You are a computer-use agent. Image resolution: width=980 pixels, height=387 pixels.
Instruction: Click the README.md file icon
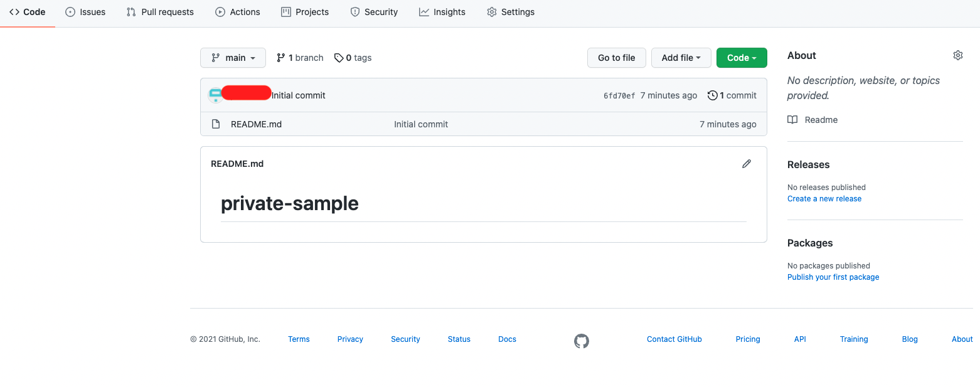216,124
